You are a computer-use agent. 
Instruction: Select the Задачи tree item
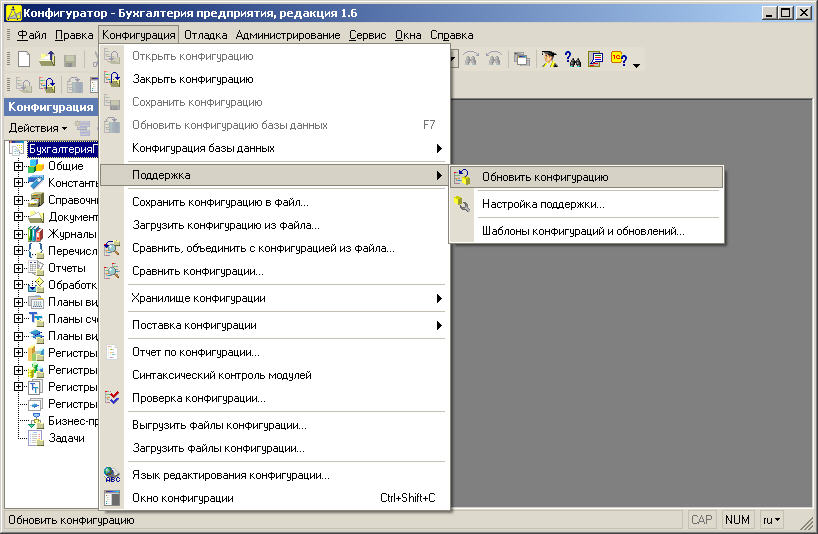coord(66,438)
